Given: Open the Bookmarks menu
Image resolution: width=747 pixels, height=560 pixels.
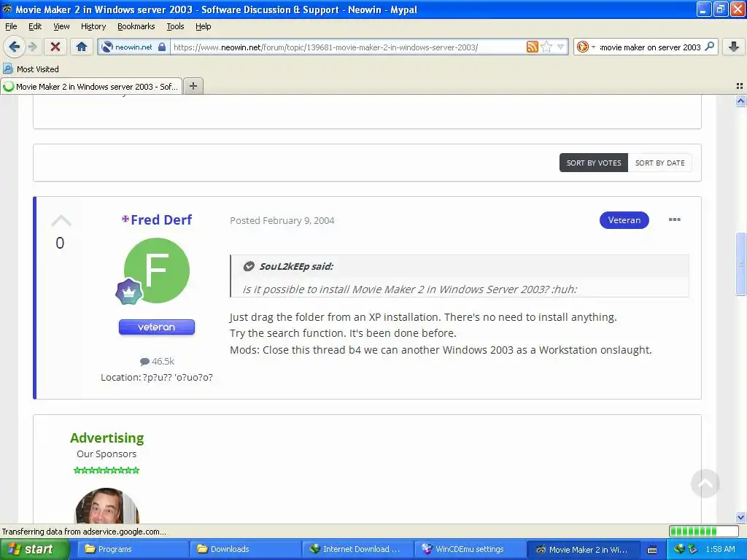Looking at the screenshot, I should pos(136,26).
